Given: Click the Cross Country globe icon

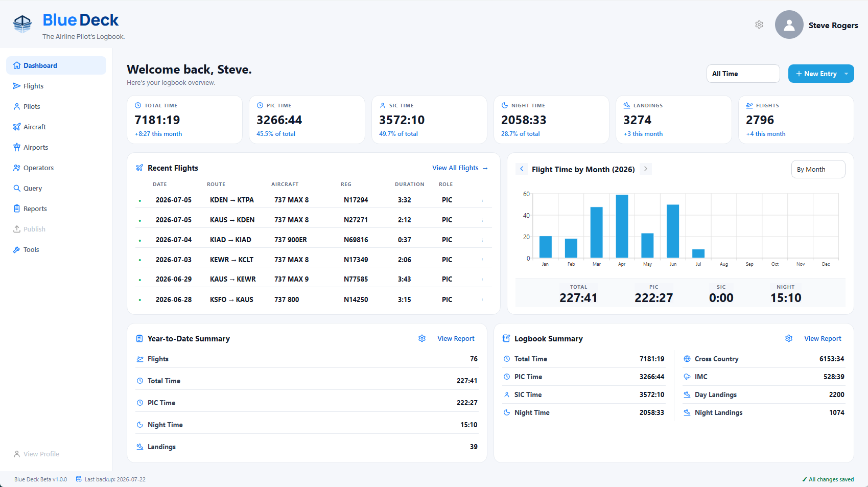Looking at the screenshot, I should pos(687,359).
